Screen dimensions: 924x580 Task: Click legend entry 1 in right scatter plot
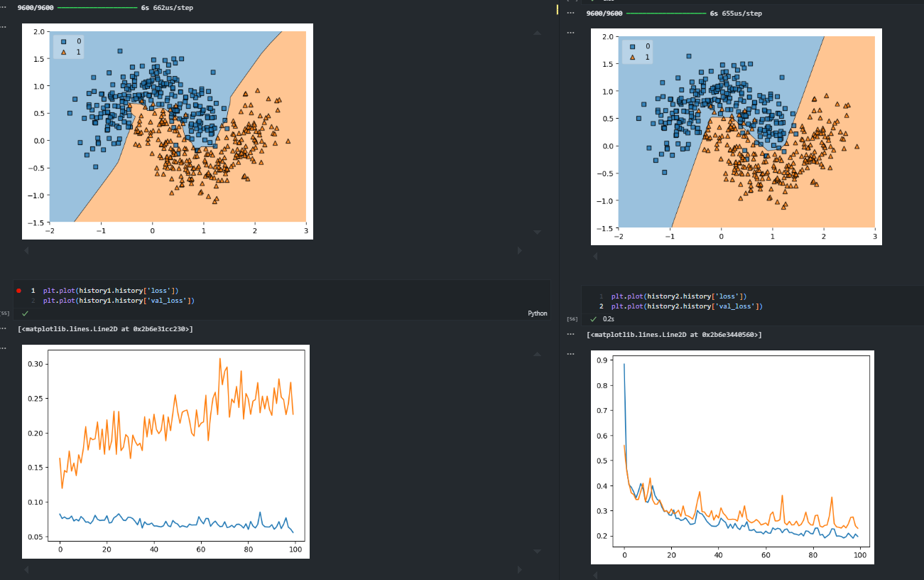click(640, 57)
